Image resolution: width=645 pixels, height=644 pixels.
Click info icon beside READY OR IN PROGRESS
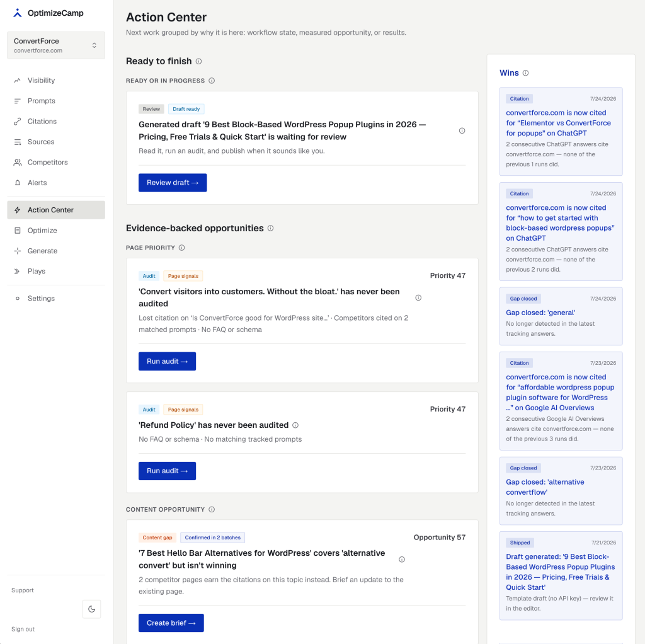212,81
